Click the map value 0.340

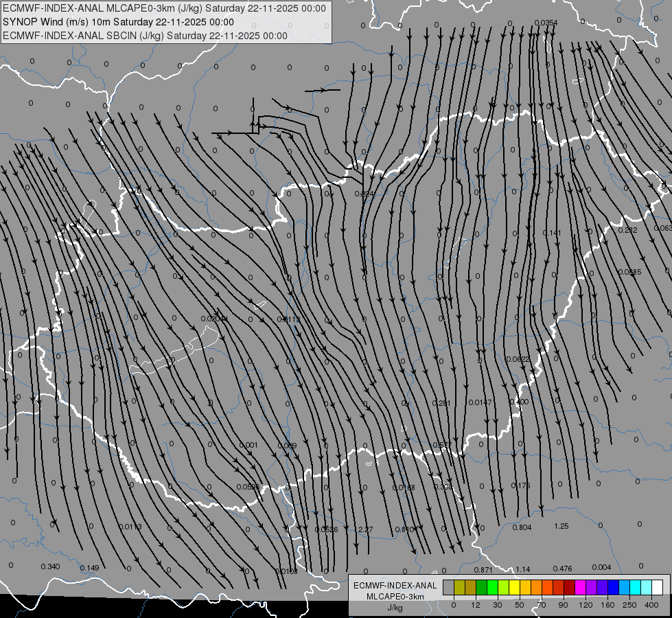51,567
